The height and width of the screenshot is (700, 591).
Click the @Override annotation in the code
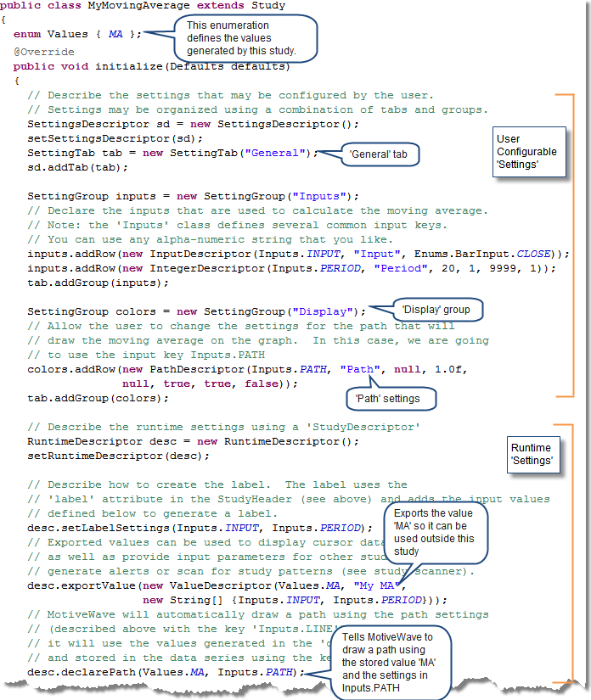[x=43, y=52]
